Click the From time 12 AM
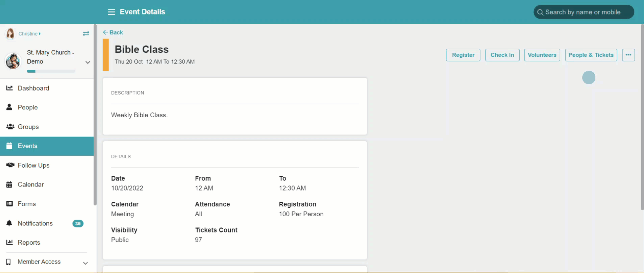 [x=204, y=188]
